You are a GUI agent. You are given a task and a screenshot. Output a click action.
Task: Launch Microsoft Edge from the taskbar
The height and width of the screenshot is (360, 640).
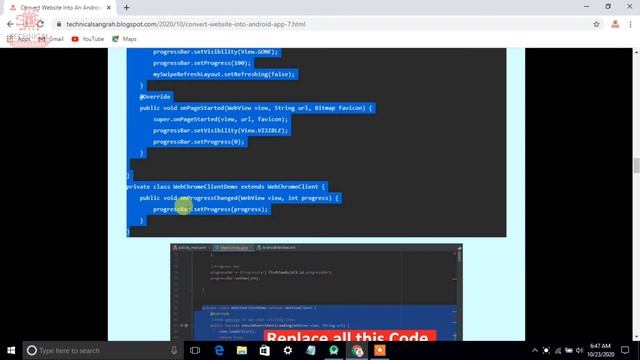[219, 350]
